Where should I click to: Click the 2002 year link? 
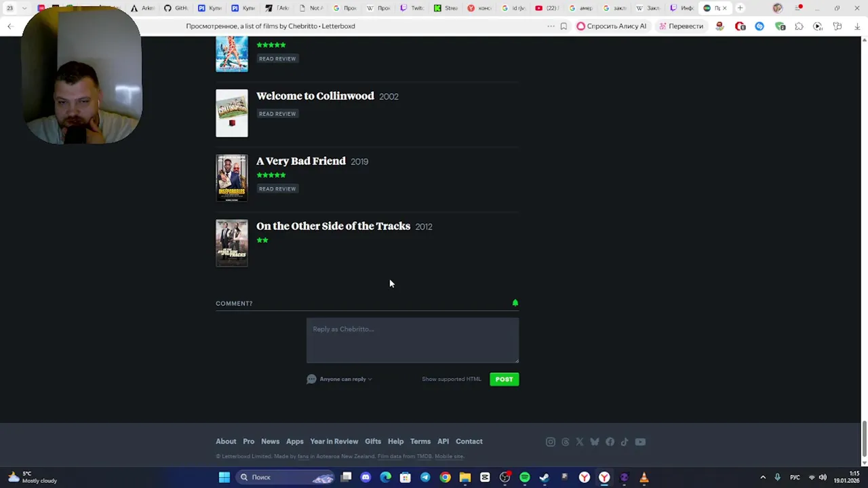click(x=389, y=96)
